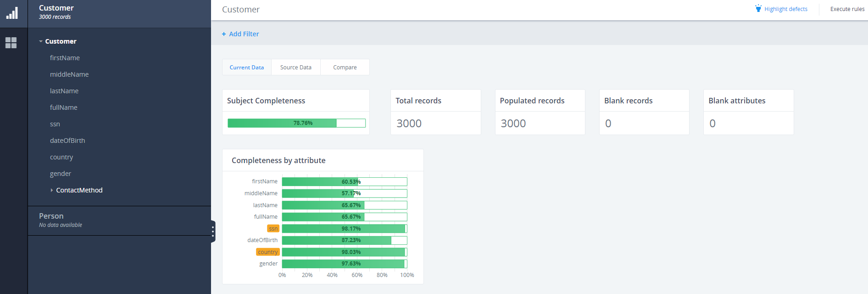Click the side panel collapse handle
Viewport: 868px width, 294px height.
213,231
